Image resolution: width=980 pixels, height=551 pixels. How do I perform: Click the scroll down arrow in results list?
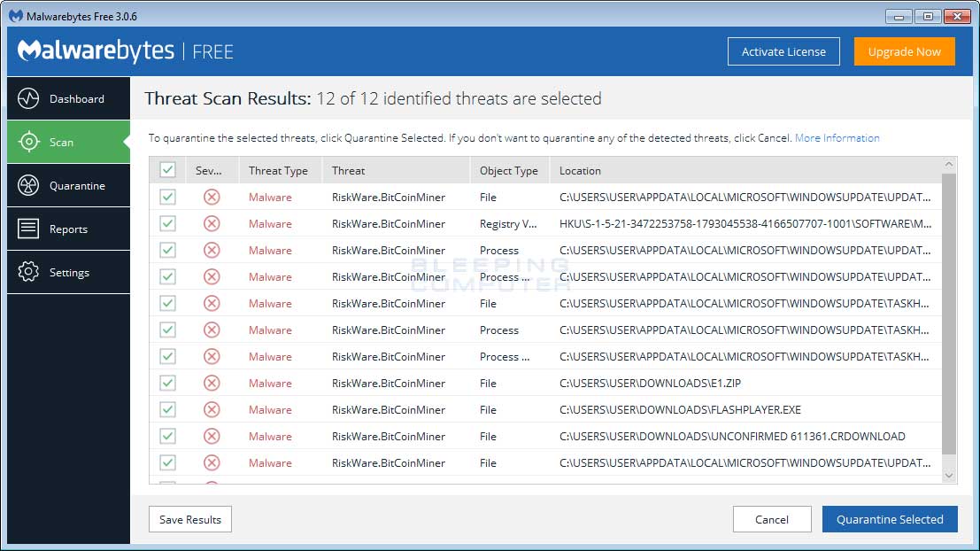point(949,476)
